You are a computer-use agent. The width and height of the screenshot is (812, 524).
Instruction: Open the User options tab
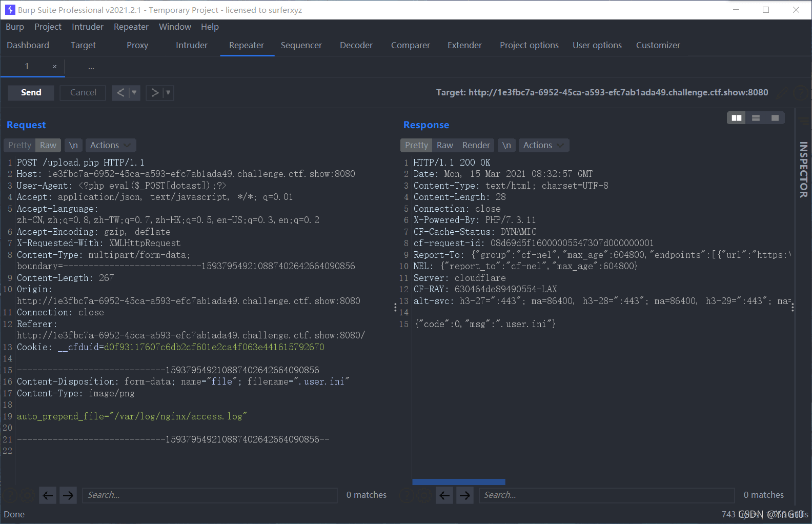click(x=597, y=45)
